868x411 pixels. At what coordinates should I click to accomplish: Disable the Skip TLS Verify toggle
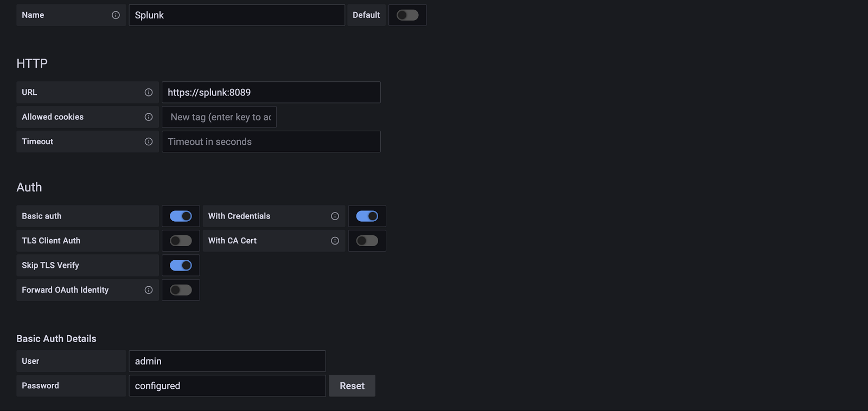click(181, 266)
